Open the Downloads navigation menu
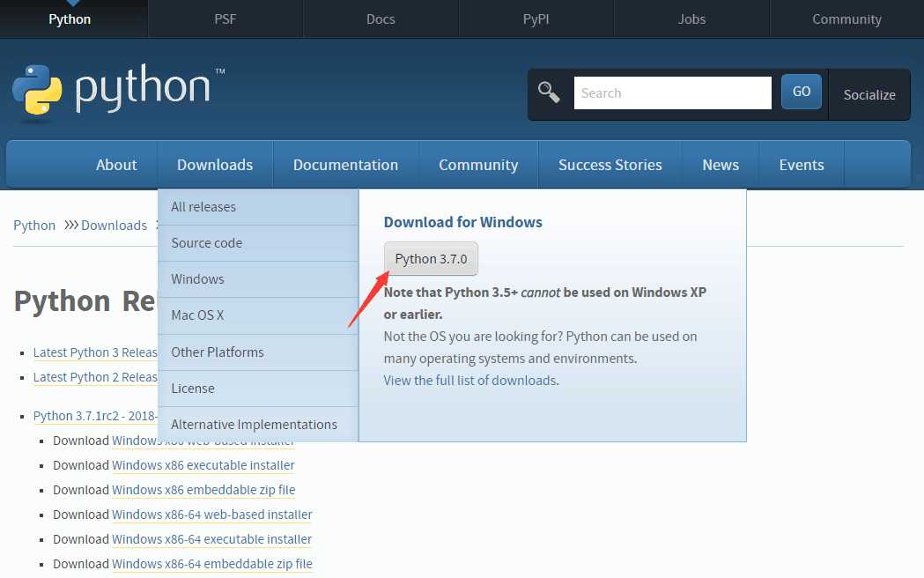Viewport: 924px width, 578px height. click(215, 165)
